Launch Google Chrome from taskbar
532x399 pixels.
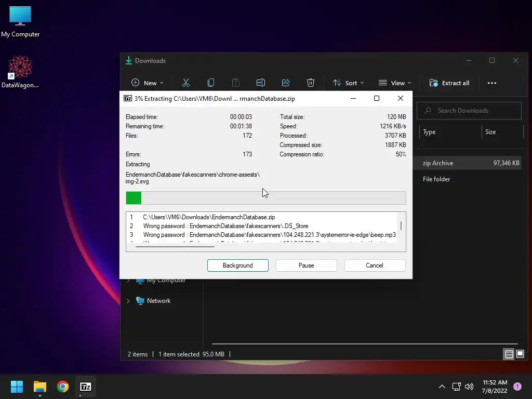pyautogui.click(x=63, y=387)
